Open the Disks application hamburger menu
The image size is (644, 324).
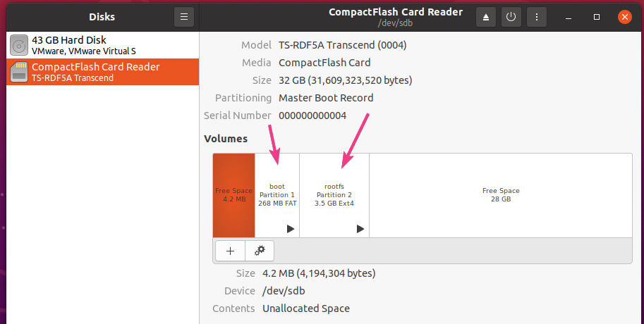click(183, 16)
